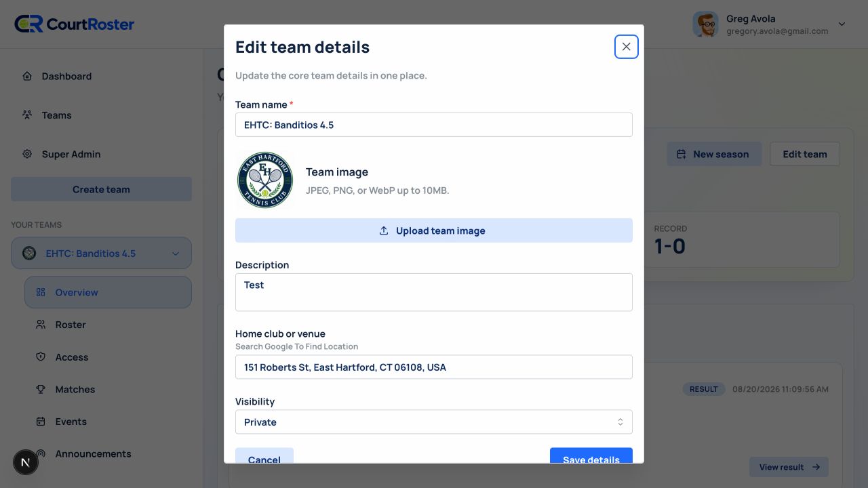The width and height of the screenshot is (868, 488).
Task: Click the Description text area
Action: pyautogui.click(x=434, y=292)
